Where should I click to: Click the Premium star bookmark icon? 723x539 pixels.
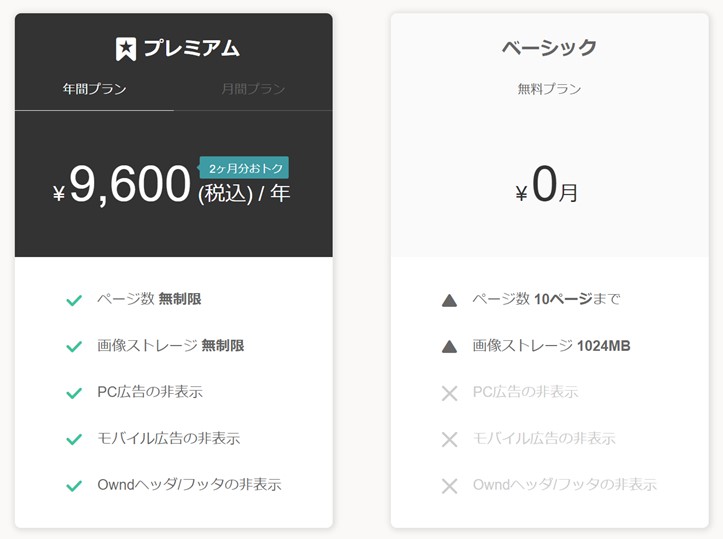coord(126,48)
